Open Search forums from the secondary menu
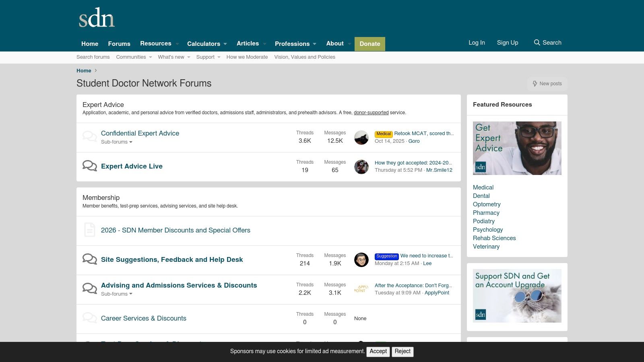Screen dimensions: 644x362 pyautogui.click(x=93, y=57)
